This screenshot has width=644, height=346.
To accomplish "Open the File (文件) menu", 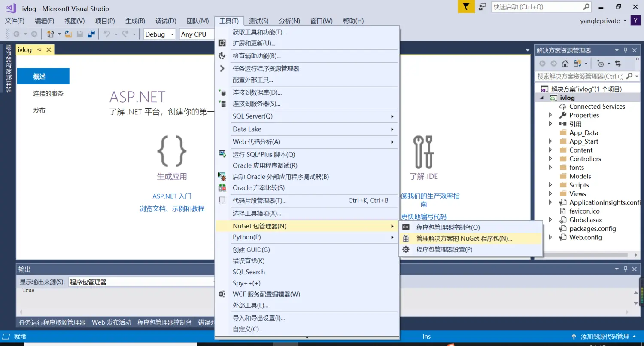I will (x=15, y=21).
